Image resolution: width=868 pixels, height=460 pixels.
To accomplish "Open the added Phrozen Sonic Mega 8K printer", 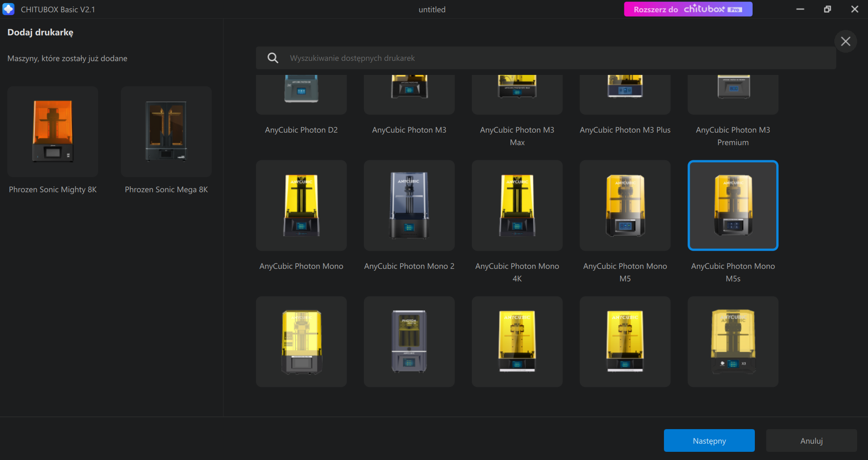I will (x=166, y=132).
